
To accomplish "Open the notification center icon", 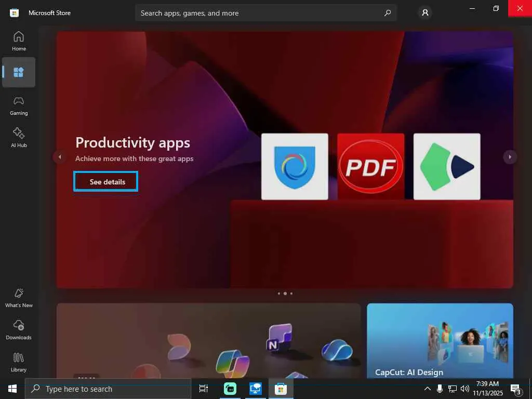I will [x=516, y=389].
